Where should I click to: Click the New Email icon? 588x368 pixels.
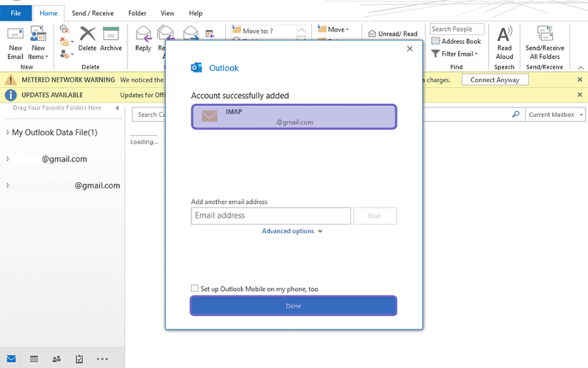15,34
